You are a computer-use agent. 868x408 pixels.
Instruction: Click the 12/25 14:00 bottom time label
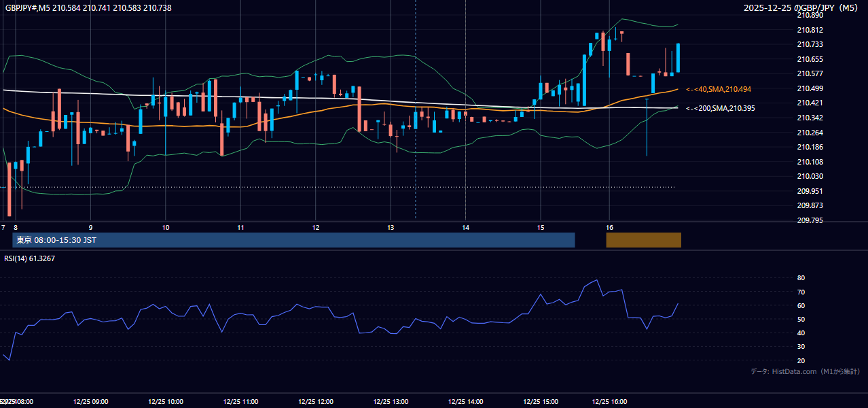pyautogui.click(x=465, y=402)
